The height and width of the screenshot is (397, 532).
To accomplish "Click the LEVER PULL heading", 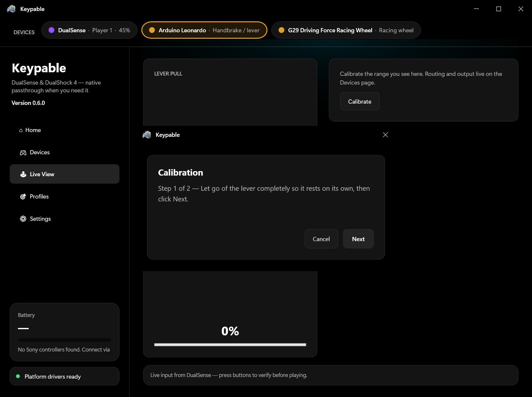I will (168, 74).
